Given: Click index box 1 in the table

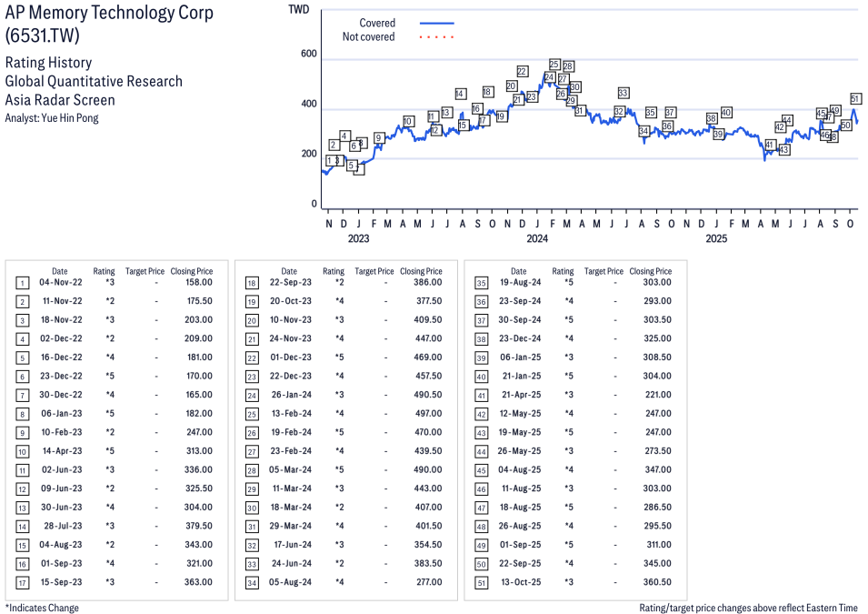Looking at the screenshot, I should [22, 283].
